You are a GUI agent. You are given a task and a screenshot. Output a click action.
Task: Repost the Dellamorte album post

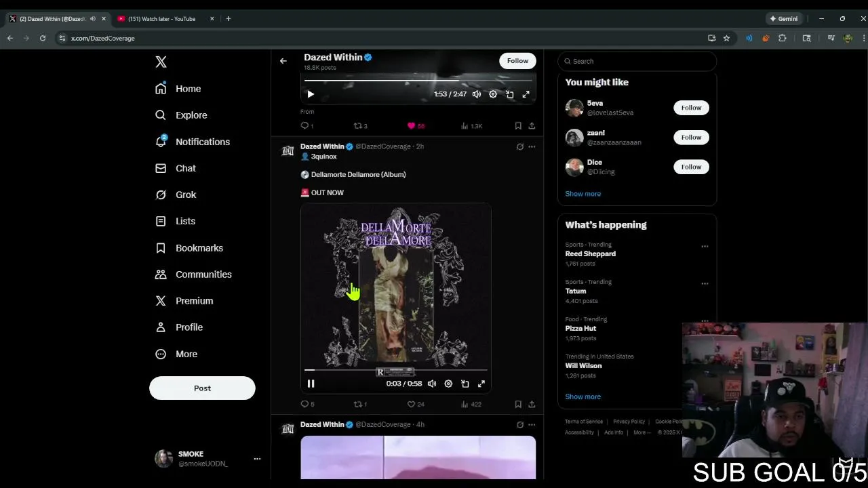coord(360,404)
